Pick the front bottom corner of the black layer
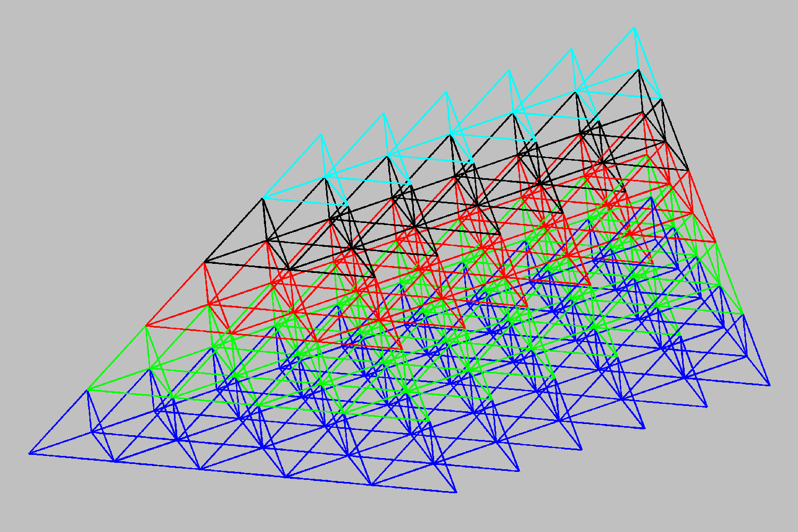798x532 pixels. tap(375, 277)
